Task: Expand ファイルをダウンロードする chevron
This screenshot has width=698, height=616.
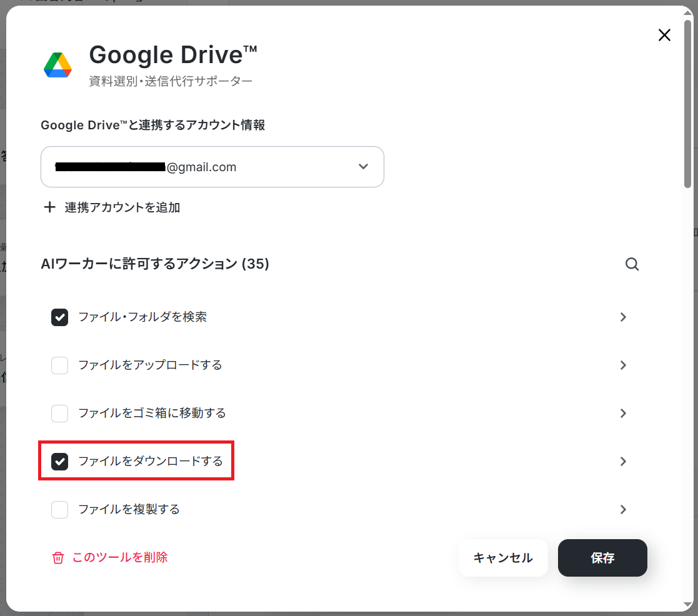Action: 623,462
